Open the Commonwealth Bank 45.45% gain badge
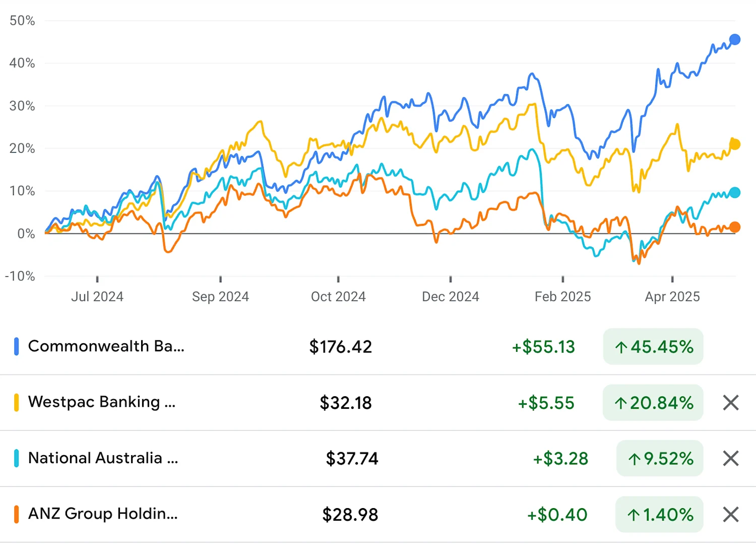Viewport: 756px width, 555px height. tap(653, 346)
